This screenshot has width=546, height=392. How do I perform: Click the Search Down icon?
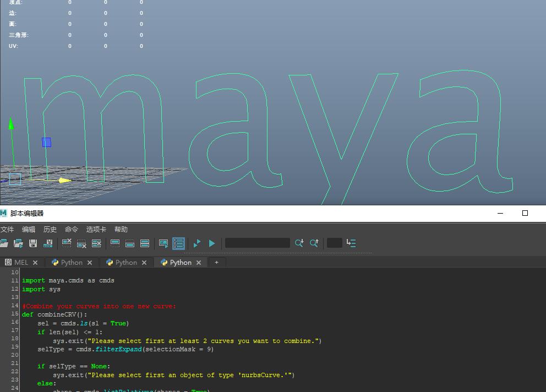299,243
